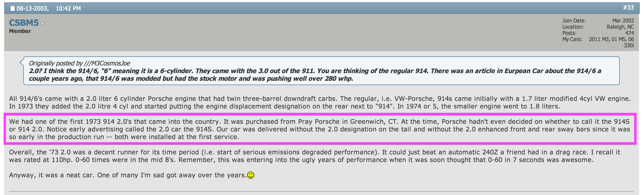Image resolution: width=644 pixels, height=195 pixels.
Task: Click the location Raleigh, NC
Action: coord(620,27)
